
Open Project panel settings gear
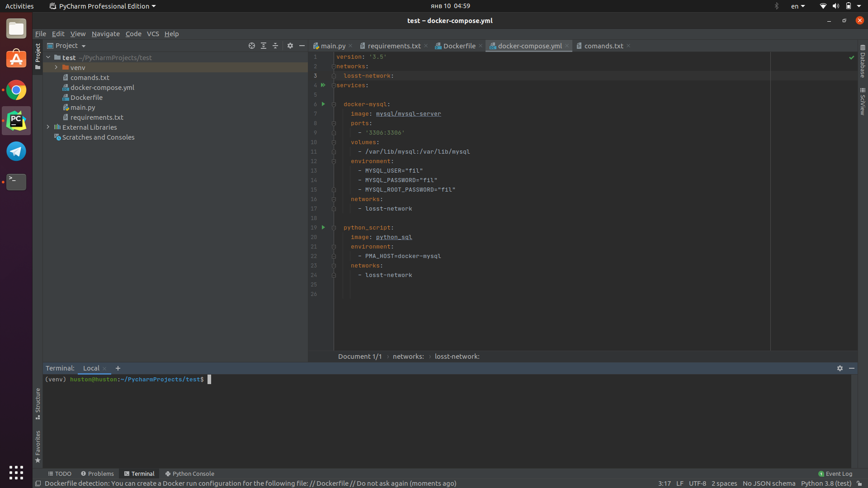pos(290,46)
